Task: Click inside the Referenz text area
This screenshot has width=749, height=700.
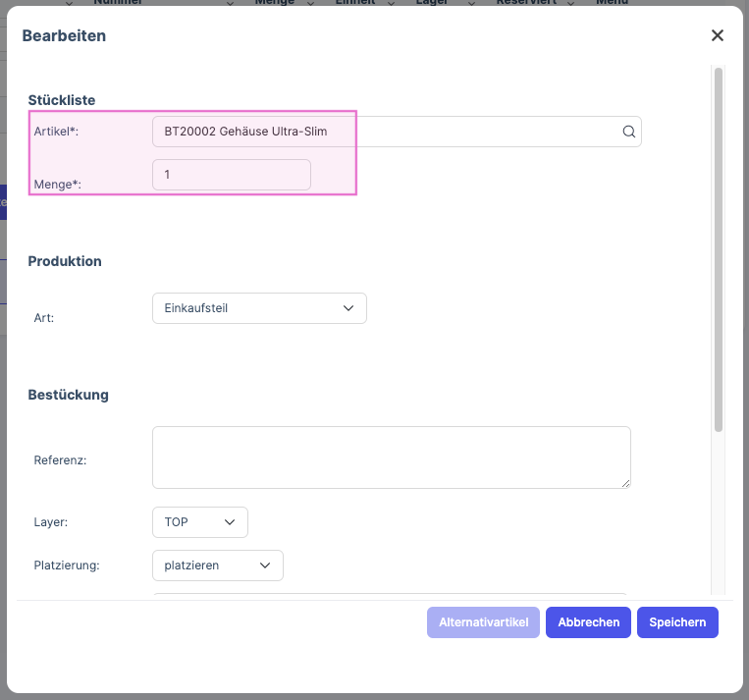Action: tap(391, 457)
